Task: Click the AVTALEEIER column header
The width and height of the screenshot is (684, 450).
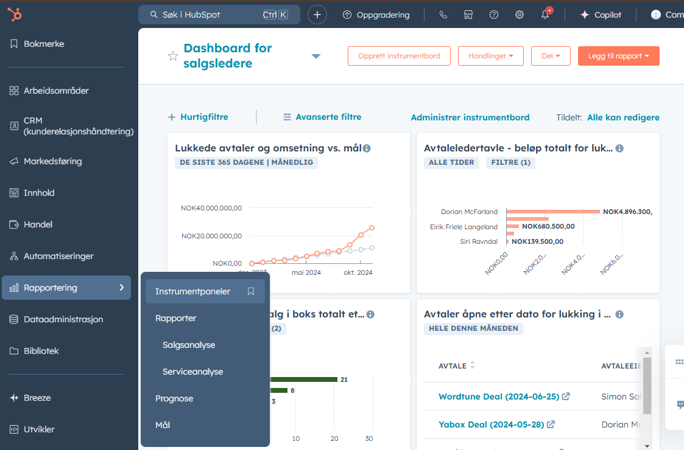Action: tap(621, 366)
